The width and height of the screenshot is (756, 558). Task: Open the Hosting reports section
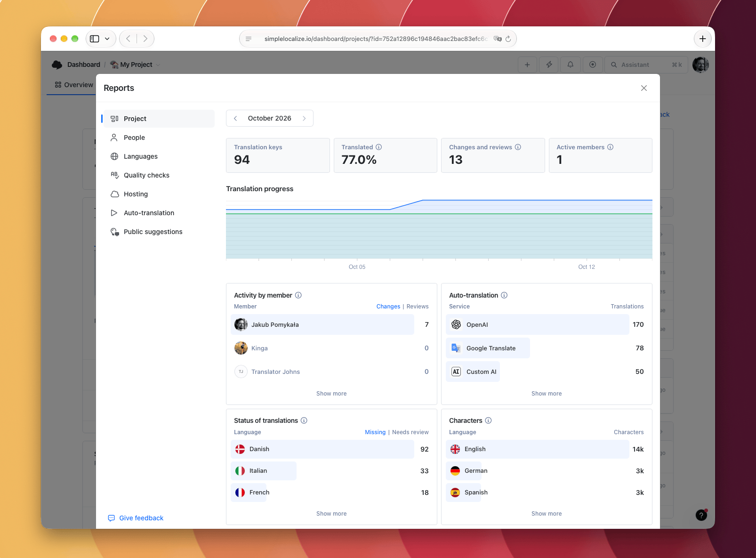[159, 194]
